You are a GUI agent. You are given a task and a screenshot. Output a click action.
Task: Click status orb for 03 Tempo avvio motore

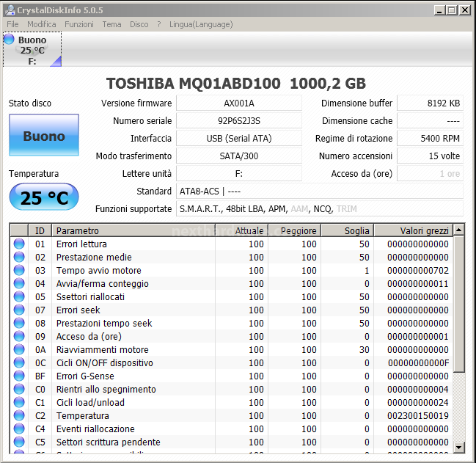coord(19,270)
